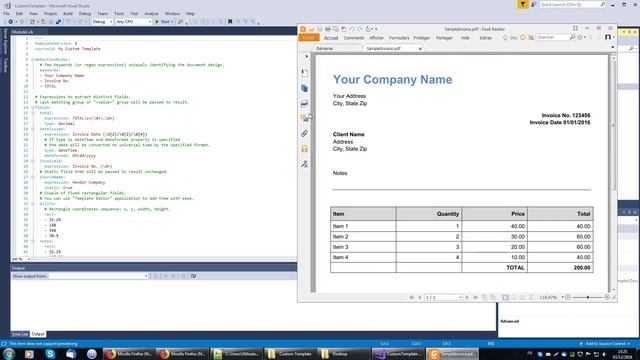This screenshot has width=640, height=360.
Task: Open the Tools menu in Visual Studio
Action: click(x=119, y=13)
